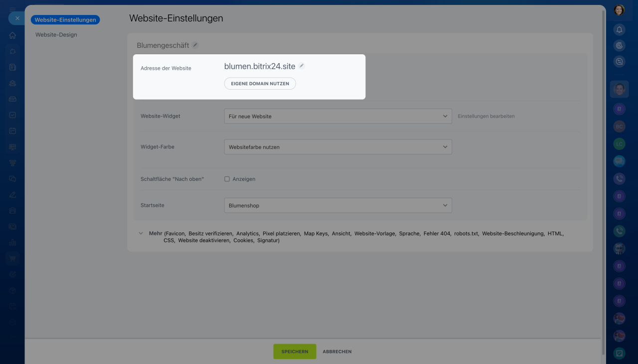The image size is (638, 364).
Task: Open Favicon settings link
Action: coord(175,233)
